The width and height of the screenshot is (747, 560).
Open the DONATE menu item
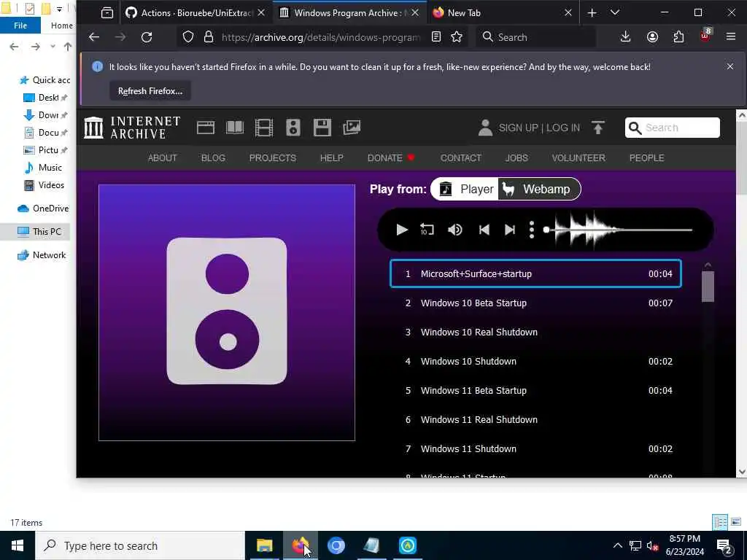(391, 157)
